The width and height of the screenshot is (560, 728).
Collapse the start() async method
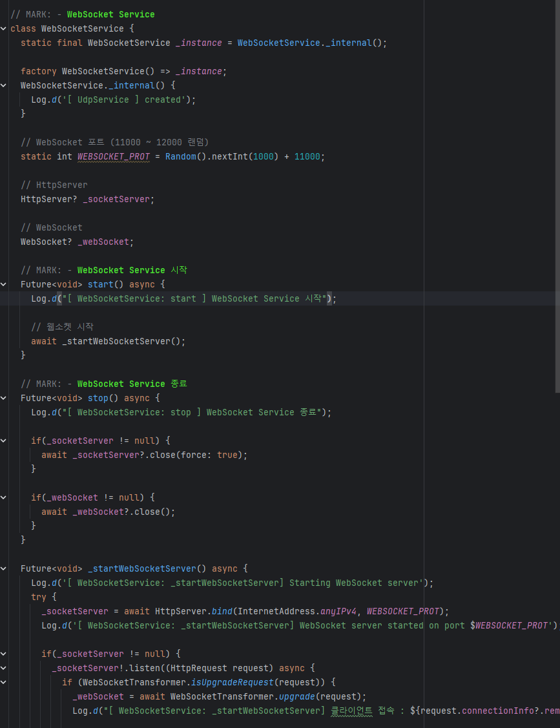[3, 284]
